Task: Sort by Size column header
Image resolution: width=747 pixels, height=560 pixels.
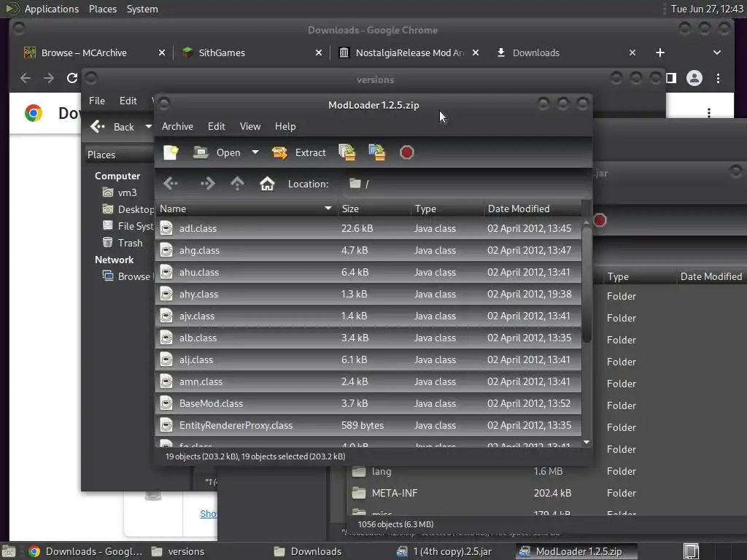Action: point(374,209)
